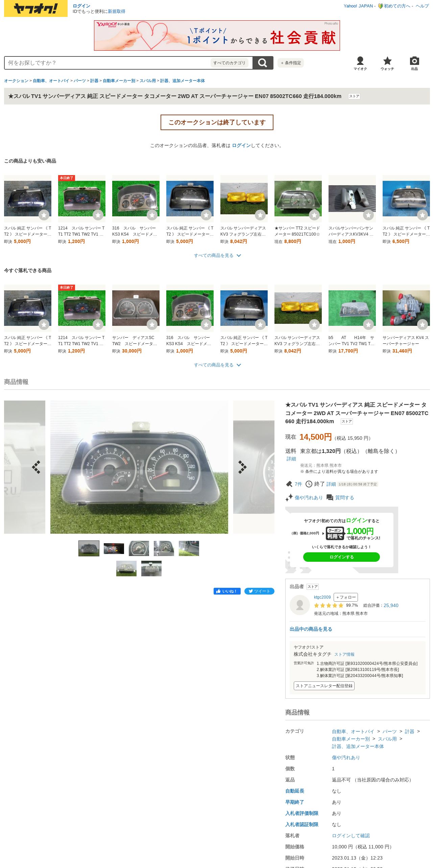Viewport: 434px width, 868px height.
Task: Open スバル用 breadcrumb category
Action: [x=148, y=81]
